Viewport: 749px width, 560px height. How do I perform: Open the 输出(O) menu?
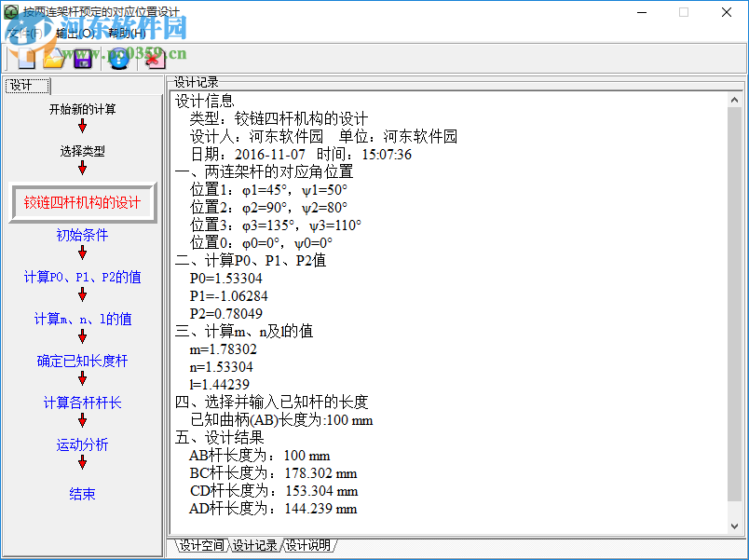tap(75, 34)
